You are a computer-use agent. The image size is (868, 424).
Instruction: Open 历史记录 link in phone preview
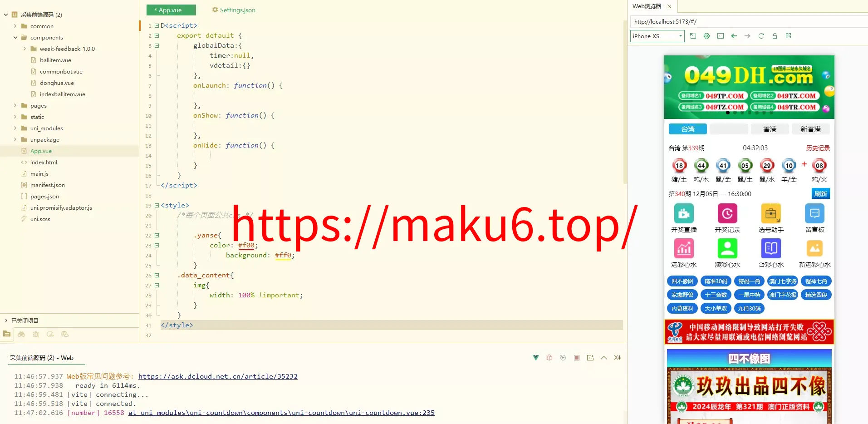click(x=818, y=148)
